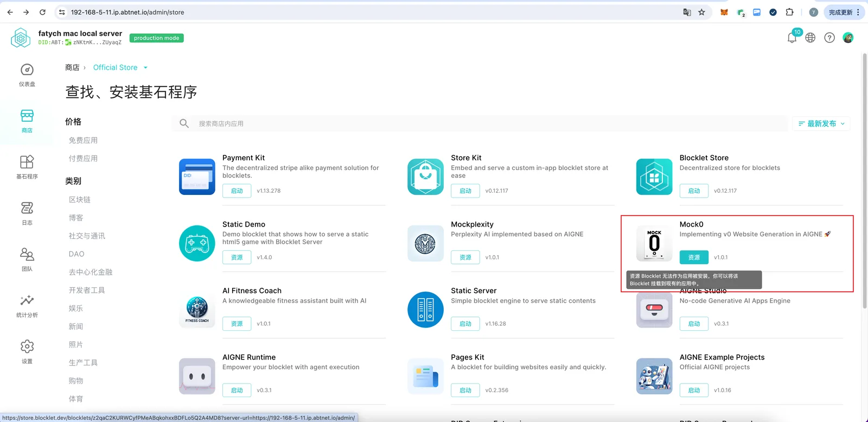Click the MetaMask fox extension icon
The width and height of the screenshot is (868, 422).
point(724,12)
